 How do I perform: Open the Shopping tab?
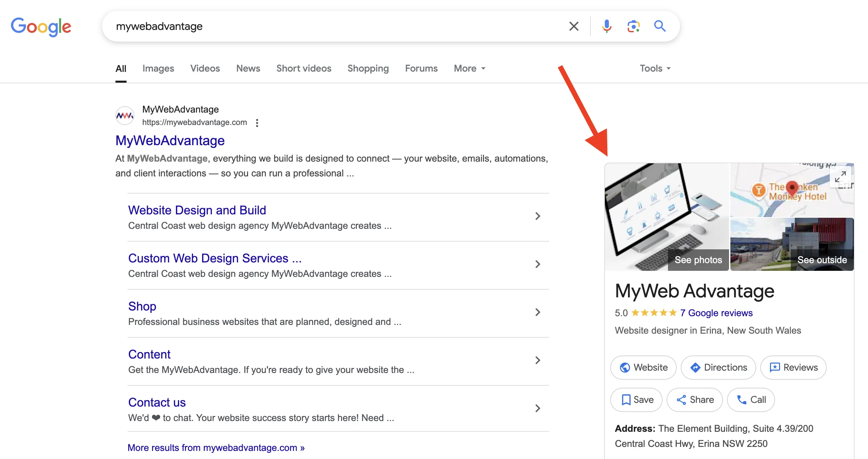point(368,69)
